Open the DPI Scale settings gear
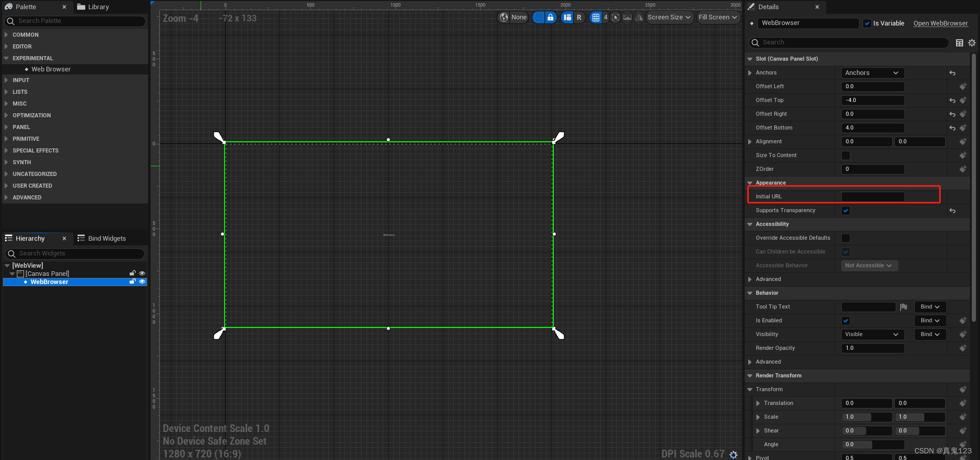 [x=733, y=454]
